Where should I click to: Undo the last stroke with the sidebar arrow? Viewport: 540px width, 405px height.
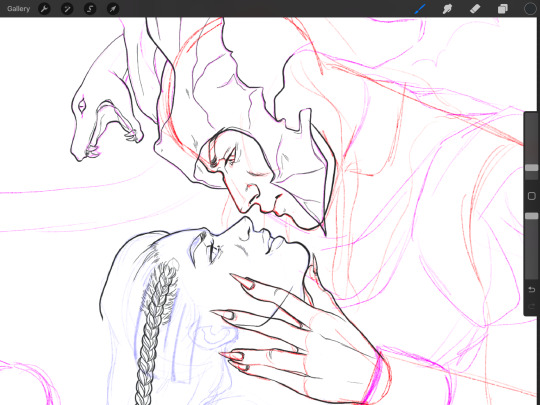(x=531, y=290)
